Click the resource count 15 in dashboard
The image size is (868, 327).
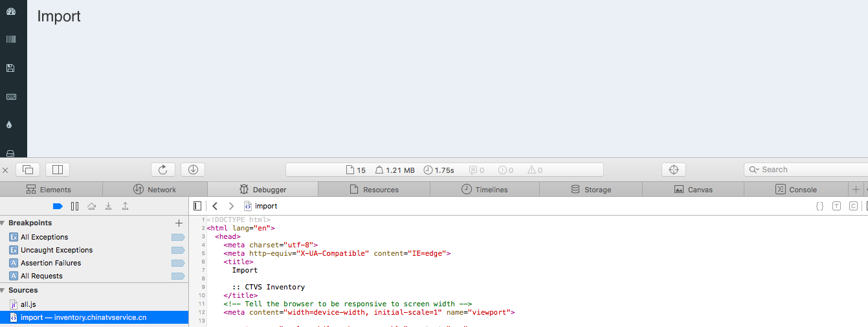(356, 170)
